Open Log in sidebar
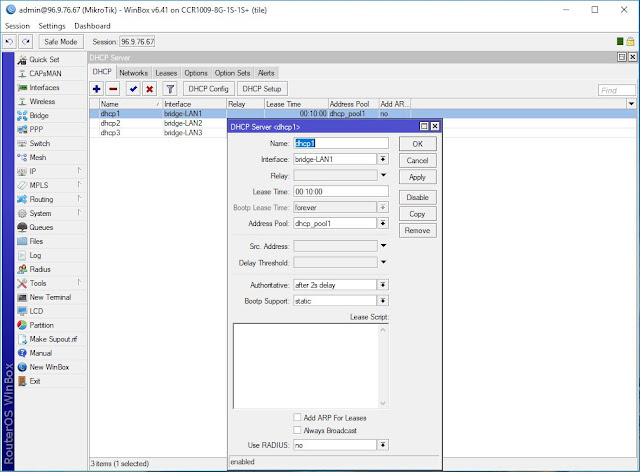 coord(51,255)
